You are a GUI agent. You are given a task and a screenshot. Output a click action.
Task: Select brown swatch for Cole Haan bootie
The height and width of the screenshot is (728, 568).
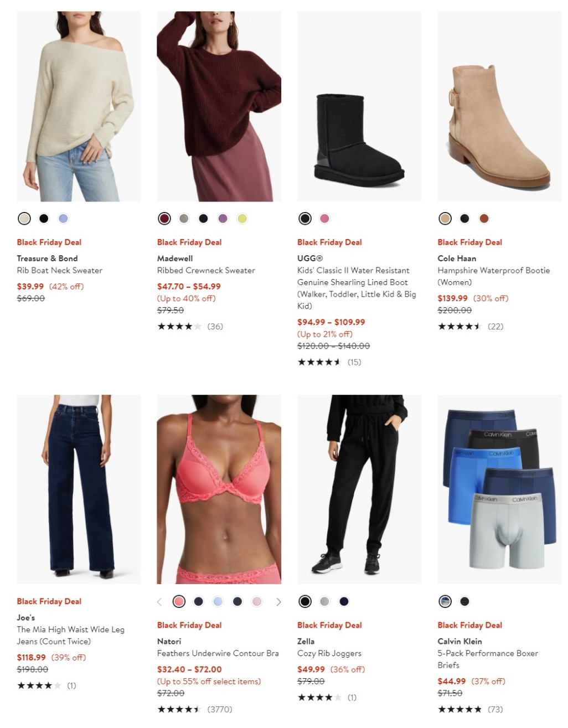[484, 219]
